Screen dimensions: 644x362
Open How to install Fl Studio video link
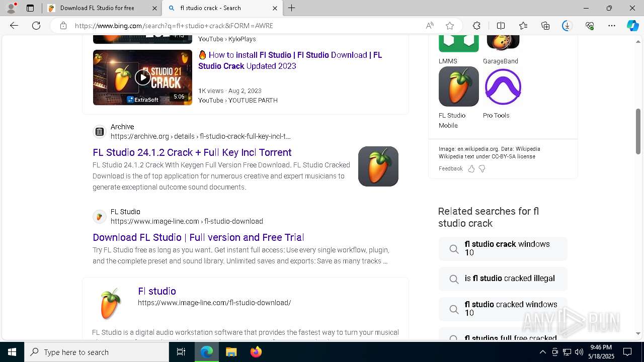pyautogui.click(x=290, y=60)
